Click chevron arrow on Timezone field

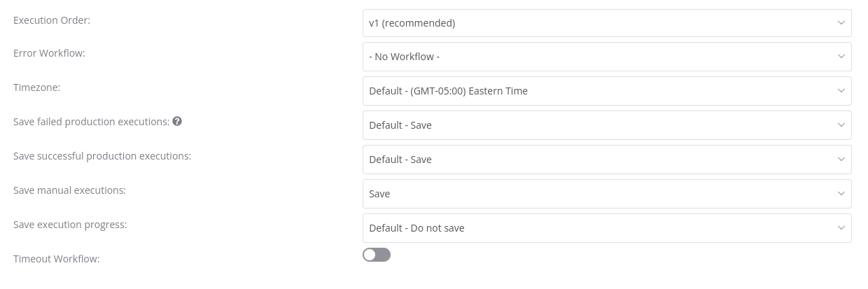pos(841,91)
